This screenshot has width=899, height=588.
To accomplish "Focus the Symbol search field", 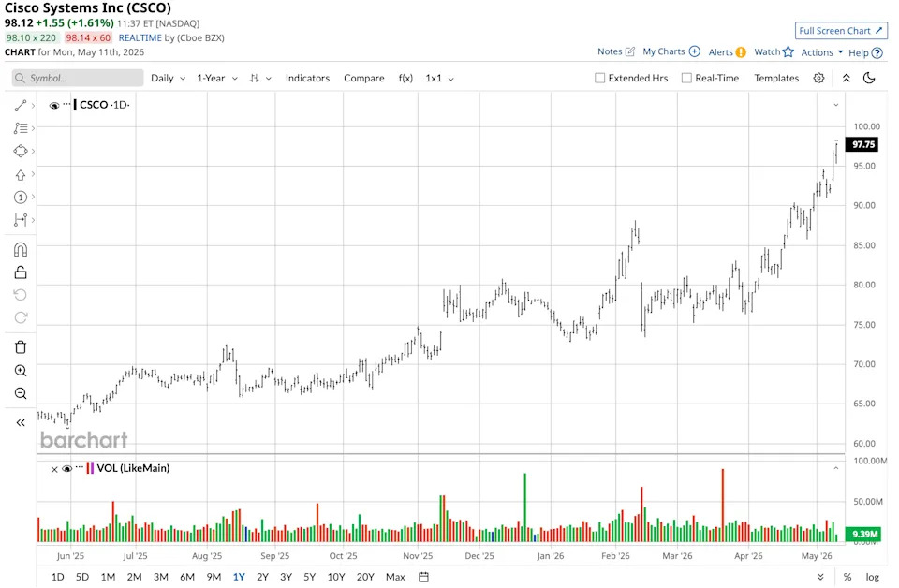I will click(78, 78).
